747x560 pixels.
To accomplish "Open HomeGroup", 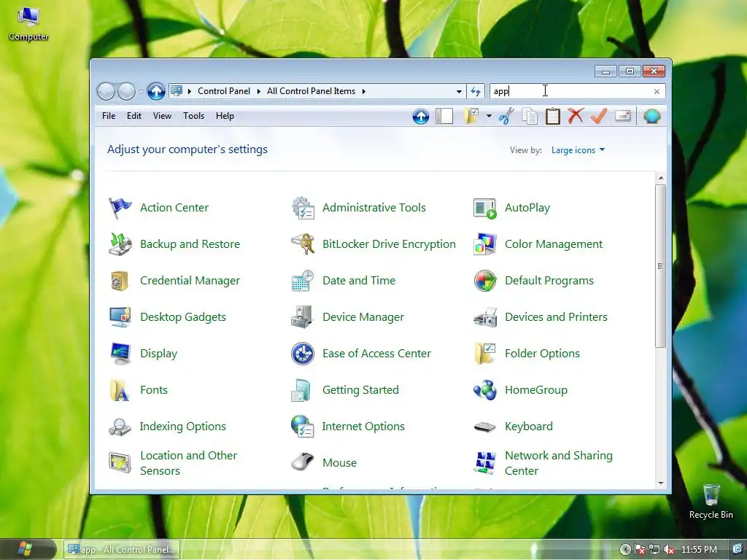I will 520,390.
